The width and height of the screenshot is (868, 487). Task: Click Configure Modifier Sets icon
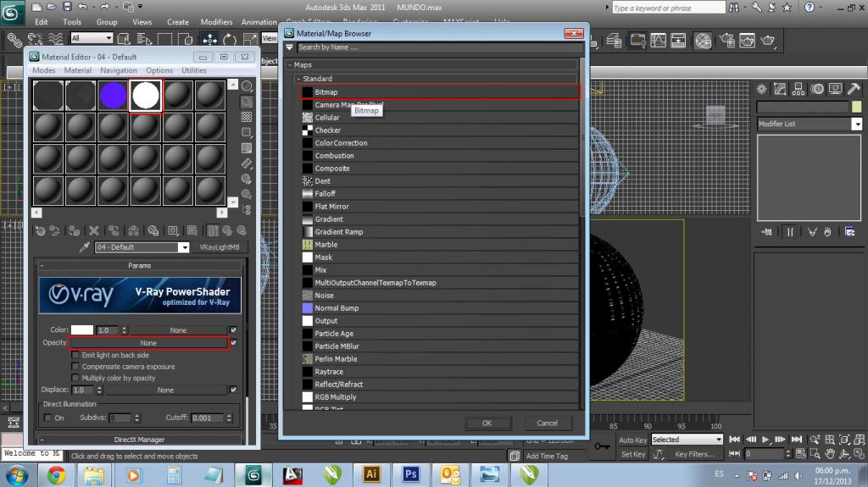(x=849, y=232)
